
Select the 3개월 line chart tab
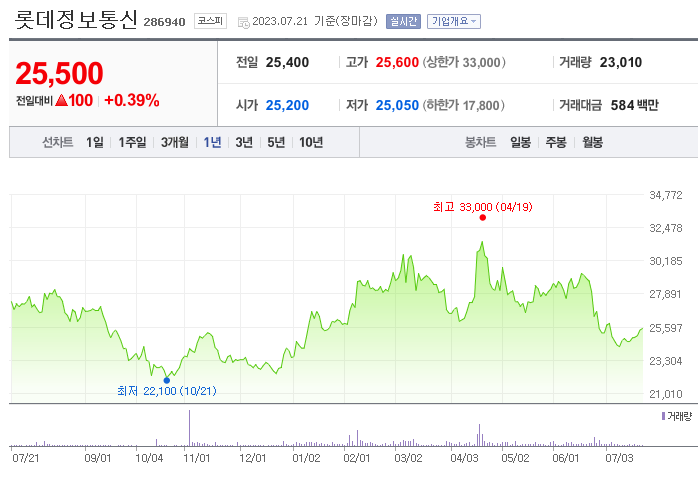[x=174, y=142]
